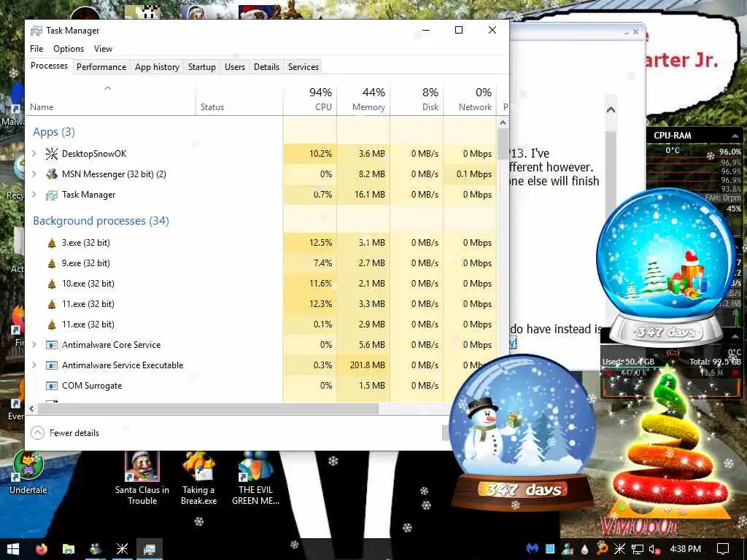Click the Task Manager process icon in list
The width and height of the screenshot is (747, 560).
click(x=52, y=195)
